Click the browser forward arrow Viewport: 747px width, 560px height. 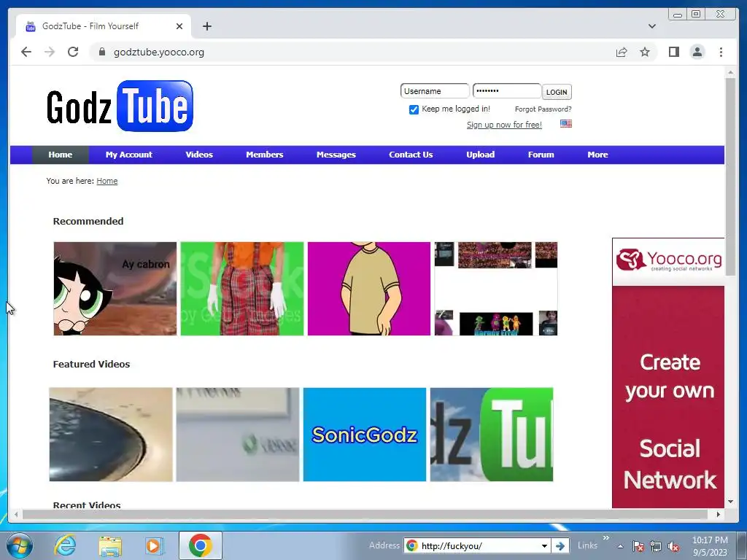point(50,52)
